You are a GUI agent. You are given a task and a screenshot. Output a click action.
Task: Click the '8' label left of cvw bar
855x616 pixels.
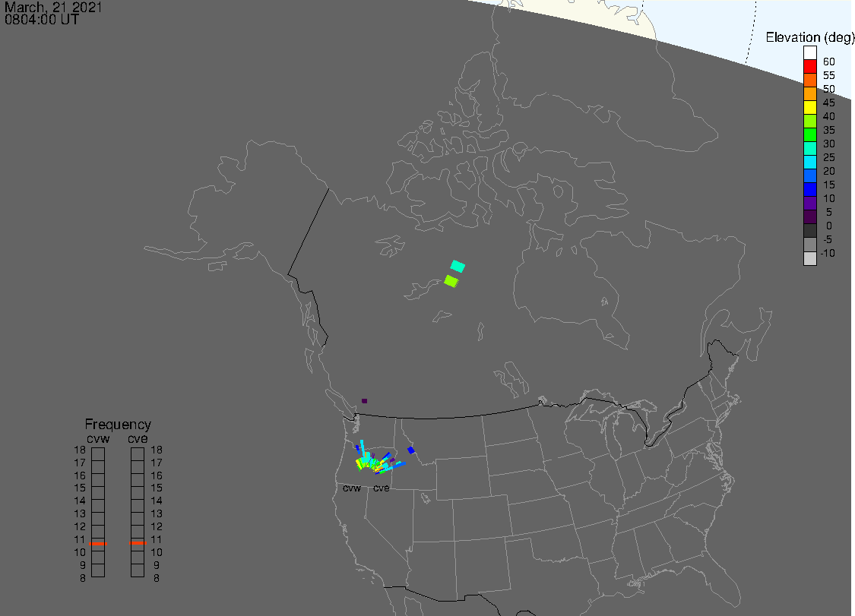click(82, 578)
